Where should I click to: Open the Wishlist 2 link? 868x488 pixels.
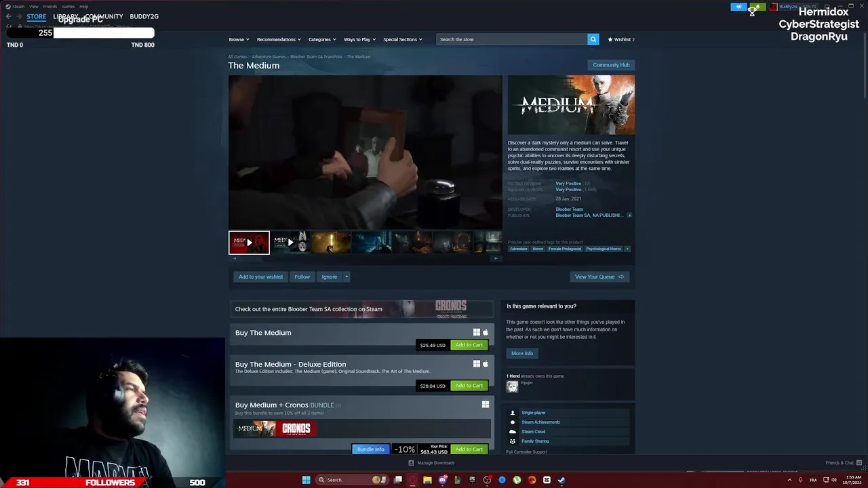click(x=621, y=39)
